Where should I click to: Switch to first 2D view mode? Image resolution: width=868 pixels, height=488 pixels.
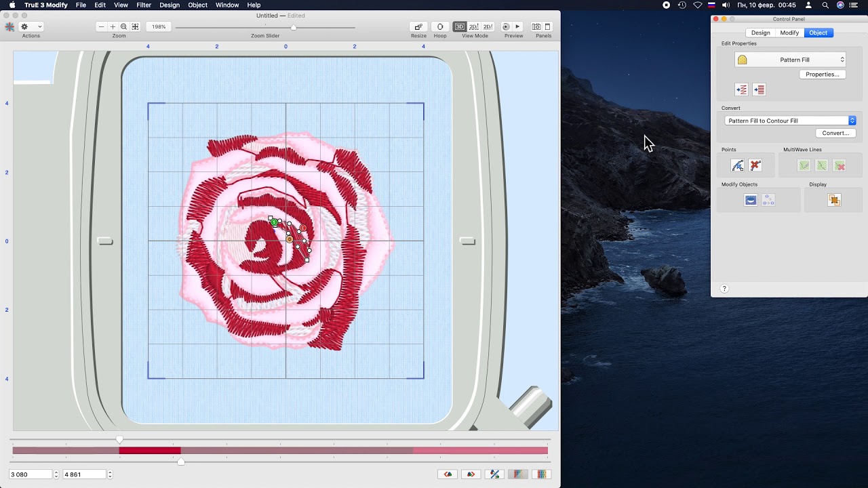[473, 26]
